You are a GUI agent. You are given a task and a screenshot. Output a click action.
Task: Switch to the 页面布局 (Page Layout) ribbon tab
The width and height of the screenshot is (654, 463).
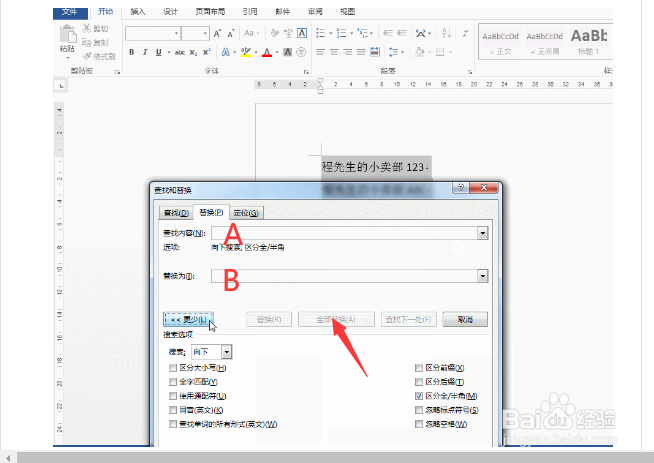(210, 12)
